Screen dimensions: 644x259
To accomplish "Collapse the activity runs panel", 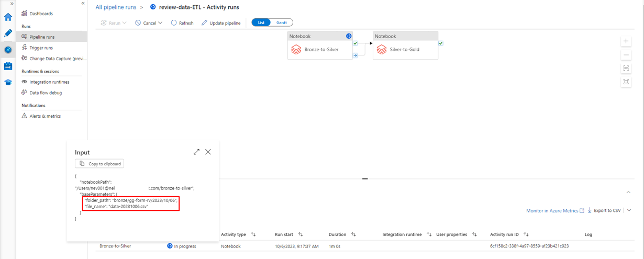I will pos(628,192).
